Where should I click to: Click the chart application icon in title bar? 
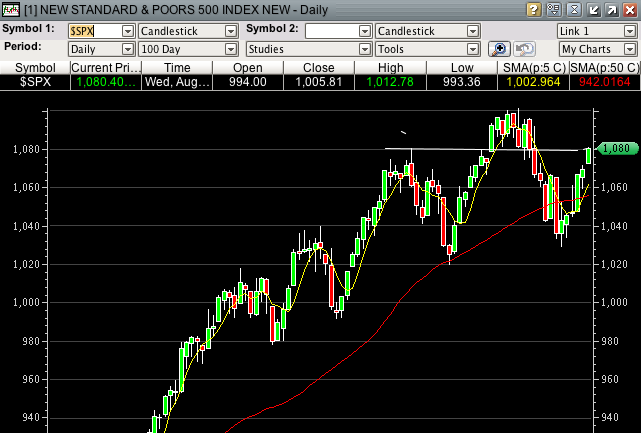10,10
